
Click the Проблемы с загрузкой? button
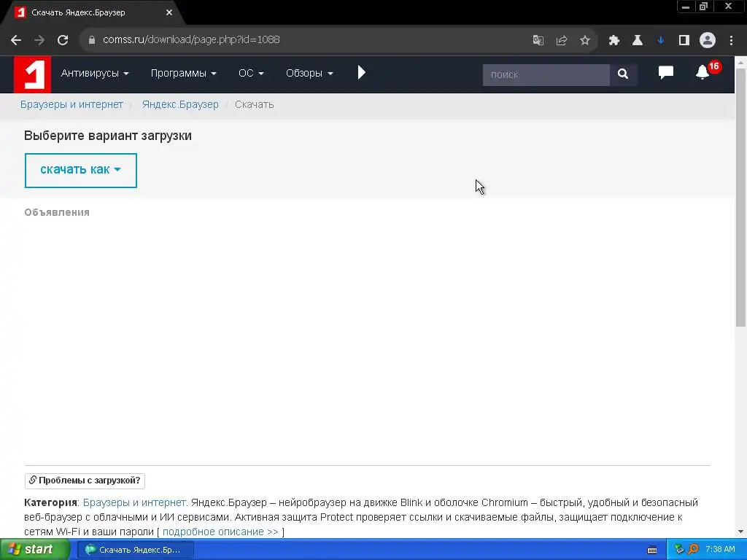coord(85,481)
